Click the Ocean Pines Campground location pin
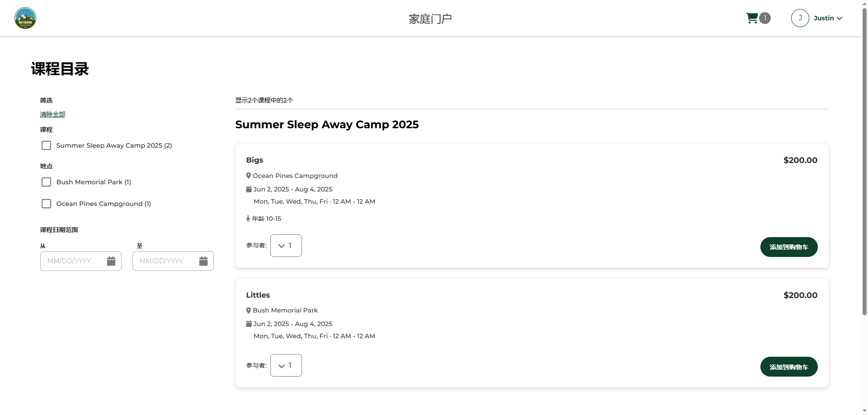The width and height of the screenshot is (868, 415). point(249,176)
